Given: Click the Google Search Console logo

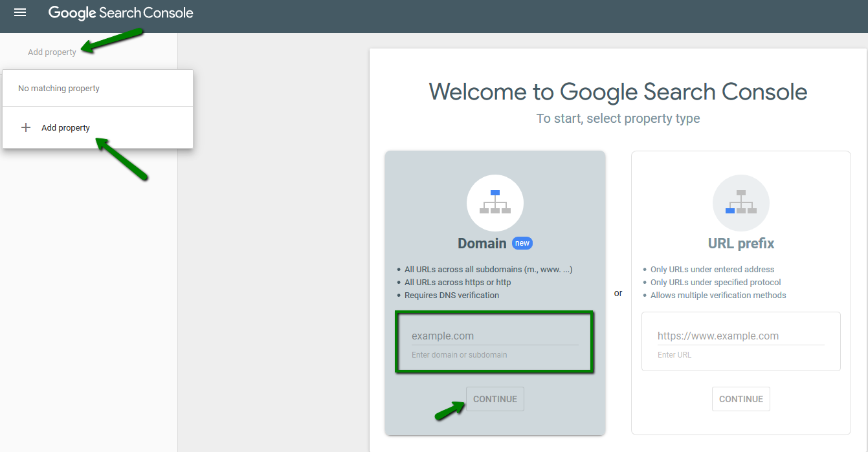Looking at the screenshot, I should pos(121,13).
